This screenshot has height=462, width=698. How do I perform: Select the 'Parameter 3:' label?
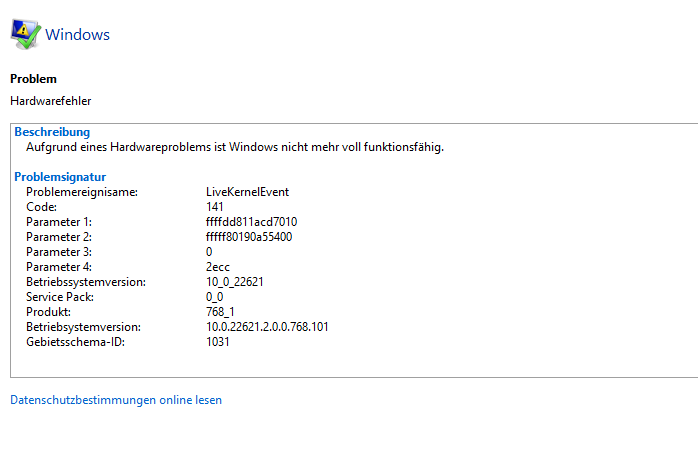pos(59,252)
